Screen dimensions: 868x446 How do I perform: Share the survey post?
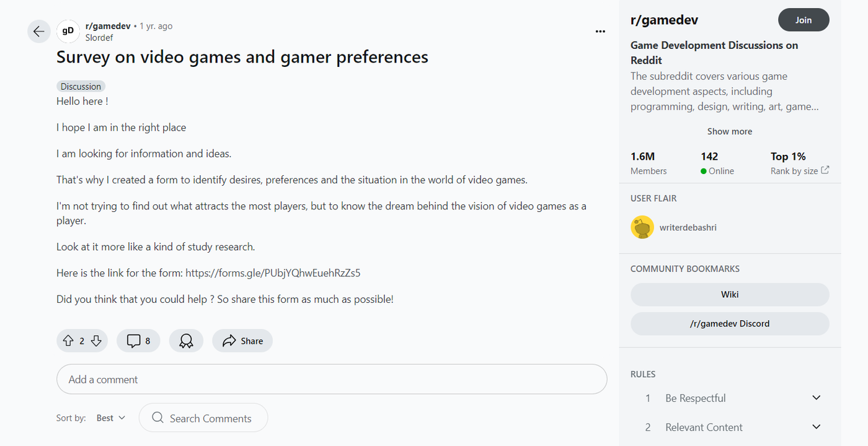coord(242,341)
